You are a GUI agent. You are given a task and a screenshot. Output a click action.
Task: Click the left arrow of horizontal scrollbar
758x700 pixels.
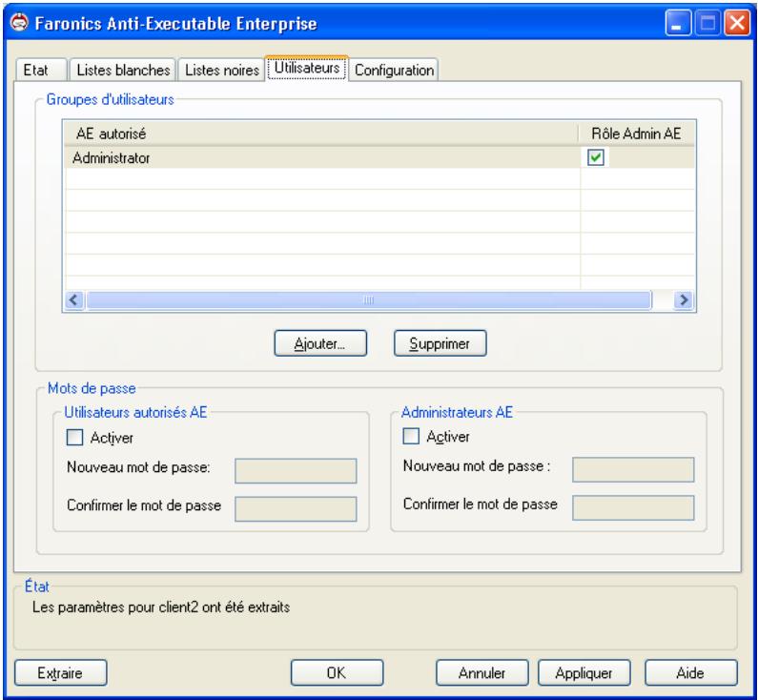(x=74, y=299)
